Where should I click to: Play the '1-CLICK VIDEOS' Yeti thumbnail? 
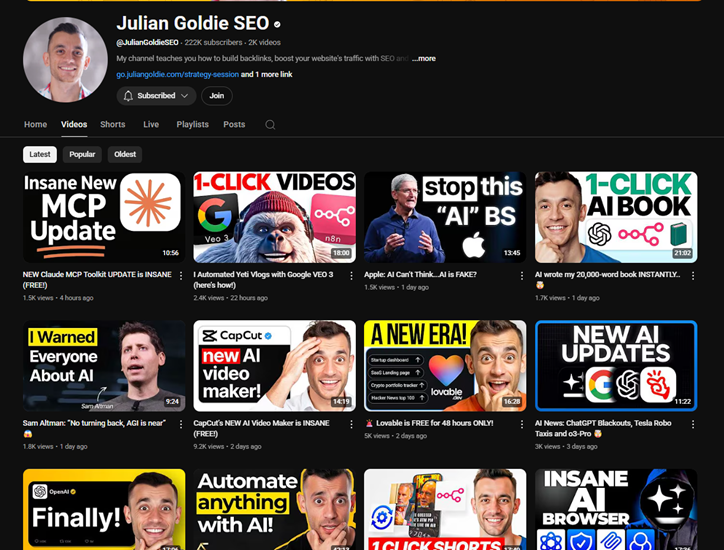[275, 217]
